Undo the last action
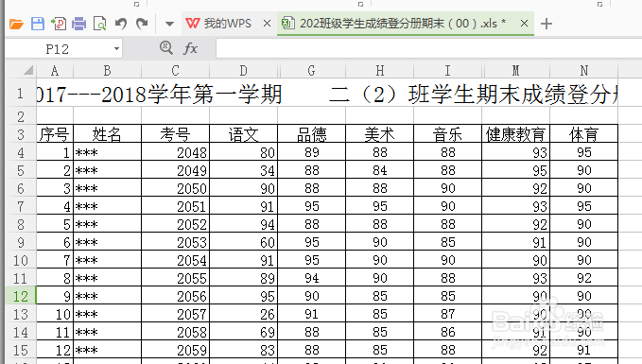This screenshot has height=364, width=642. [x=121, y=24]
